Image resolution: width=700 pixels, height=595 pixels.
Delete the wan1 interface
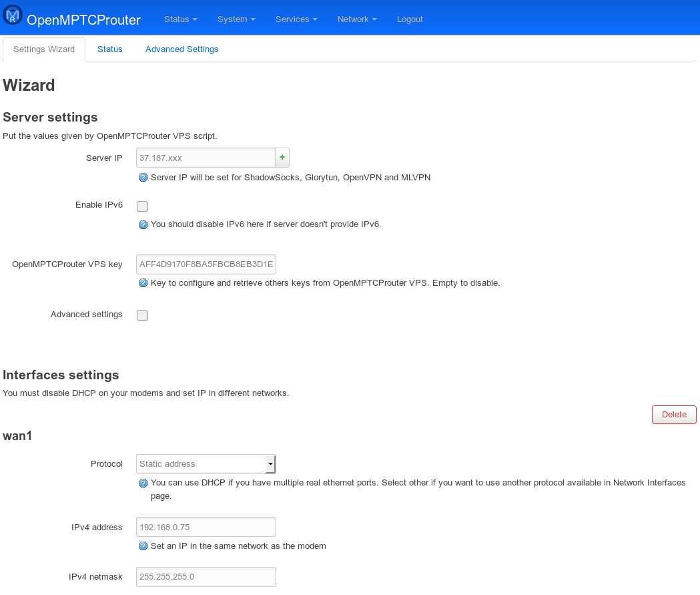[x=673, y=415]
